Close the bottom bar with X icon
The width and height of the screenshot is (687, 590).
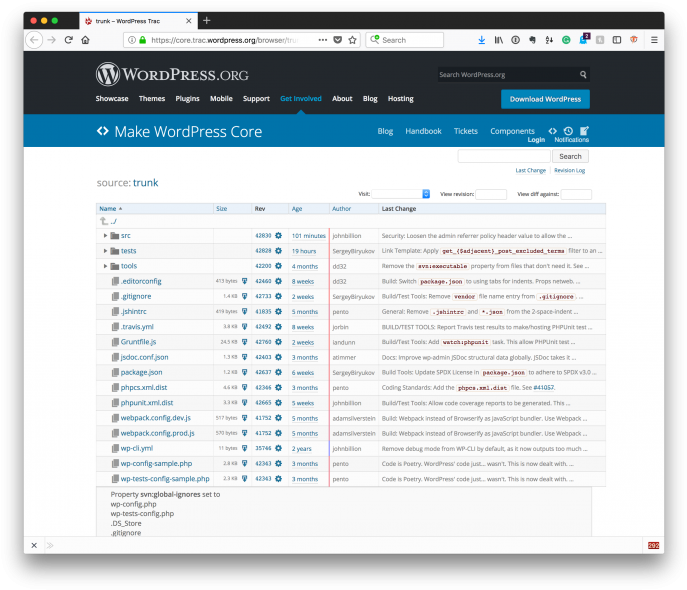(34, 545)
